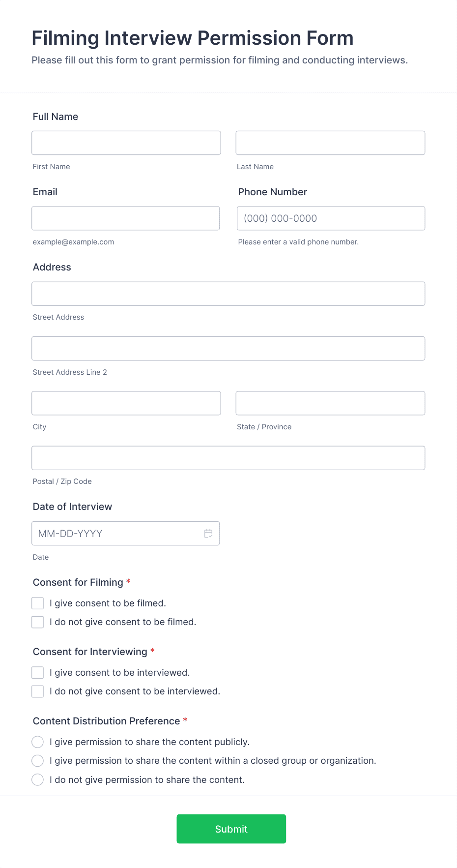This screenshot has height=868, width=457.
Task: Click the Street Address field
Action: pyautogui.click(x=228, y=293)
